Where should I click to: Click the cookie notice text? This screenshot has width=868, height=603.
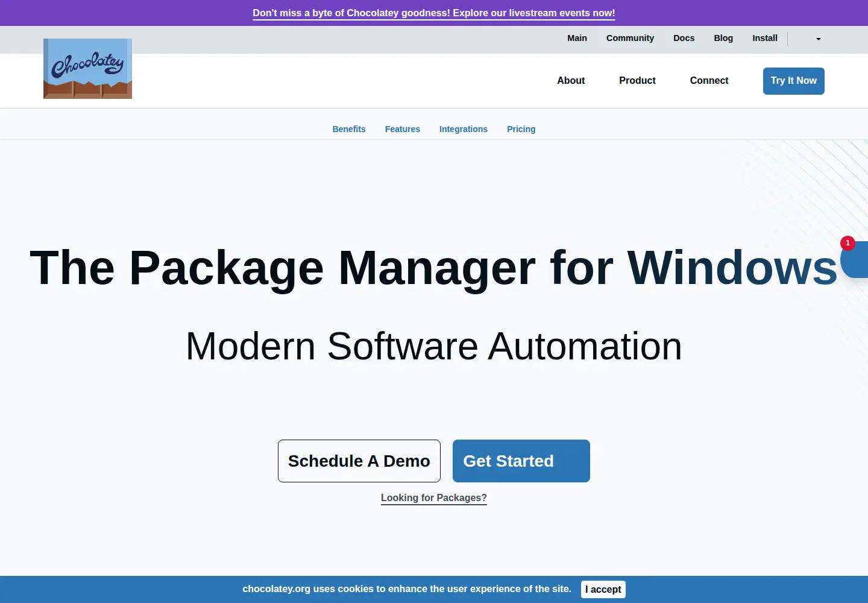tap(407, 589)
